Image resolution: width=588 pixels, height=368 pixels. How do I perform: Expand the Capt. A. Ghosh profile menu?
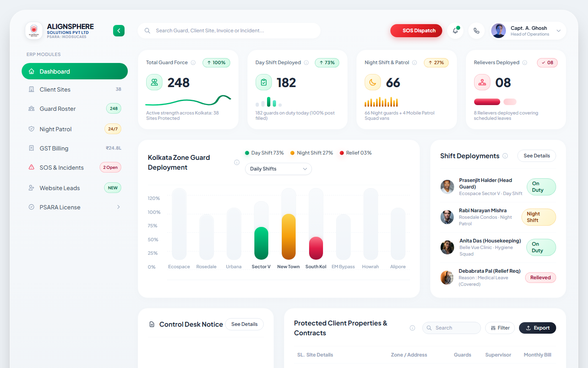coord(528,31)
